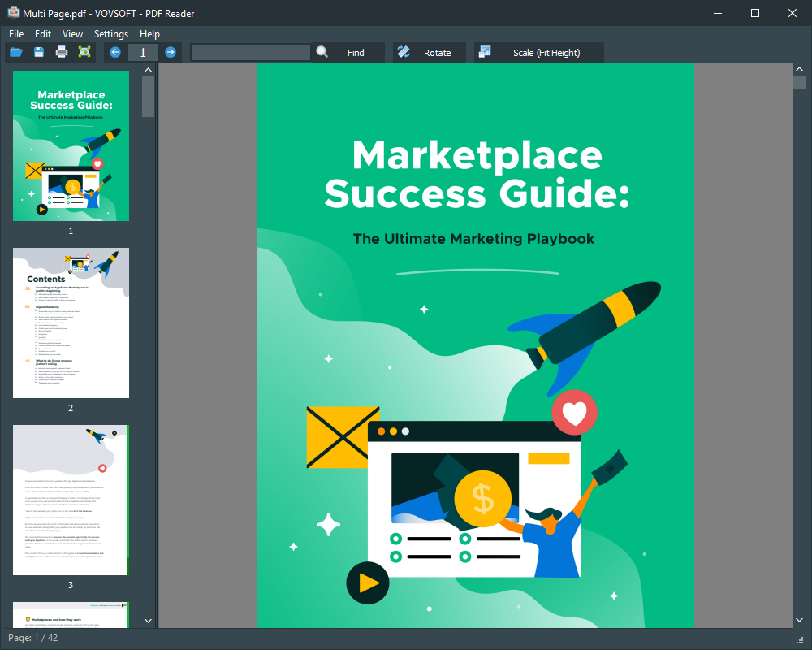Click the thumbnail panel scroll down arrow
The height and width of the screenshot is (650, 812).
[x=148, y=621]
